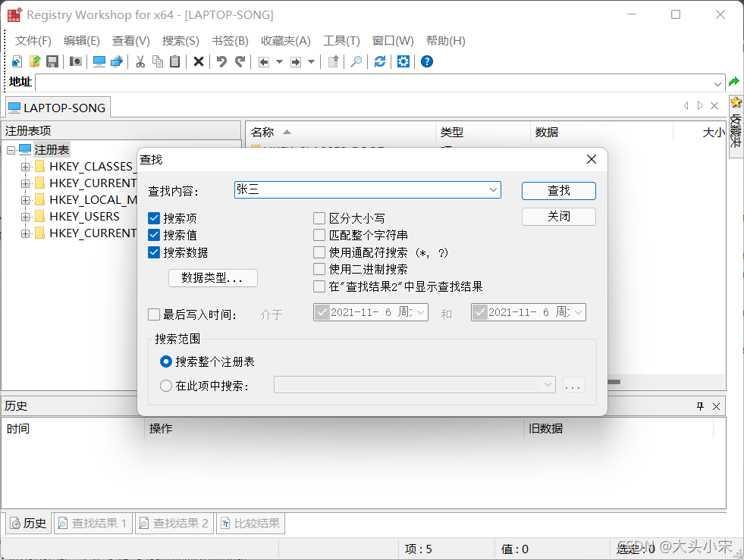Screen dimensions: 744x560
Task: Switch to the 比较结果 tab
Action: (250, 523)
